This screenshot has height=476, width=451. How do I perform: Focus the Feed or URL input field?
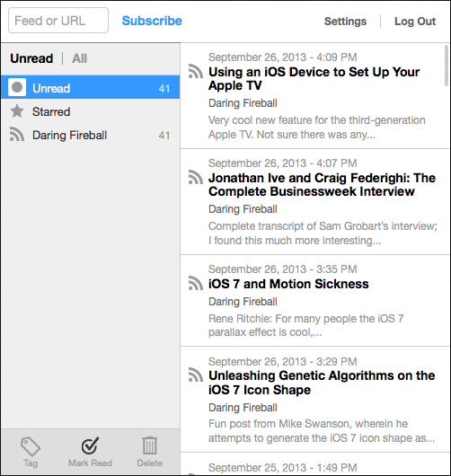click(x=58, y=21)
